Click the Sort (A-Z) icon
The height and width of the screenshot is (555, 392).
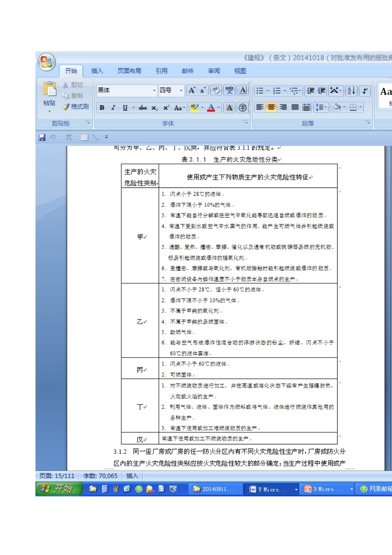click(351, 91)
